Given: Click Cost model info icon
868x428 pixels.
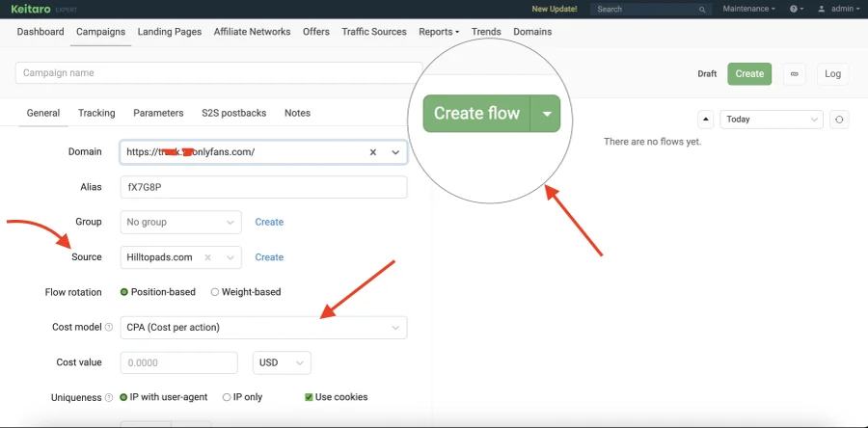Looking at the screenshot, I should (108, 328).
